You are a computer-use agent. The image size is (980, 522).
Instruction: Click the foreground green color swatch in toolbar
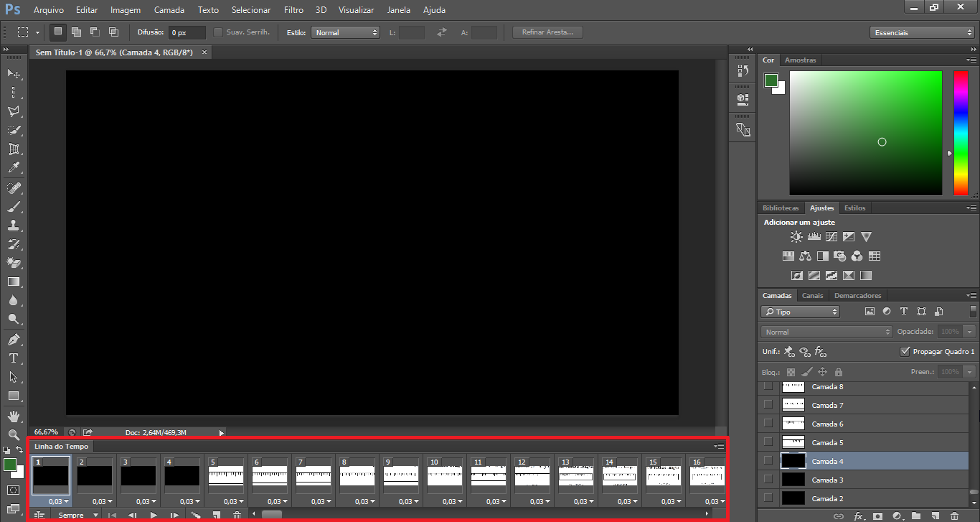point(10,465)
